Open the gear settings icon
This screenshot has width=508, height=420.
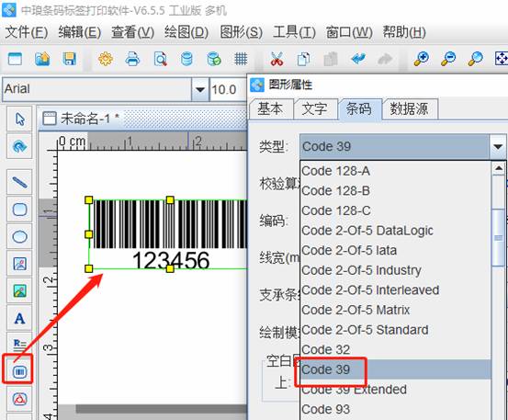106,60
